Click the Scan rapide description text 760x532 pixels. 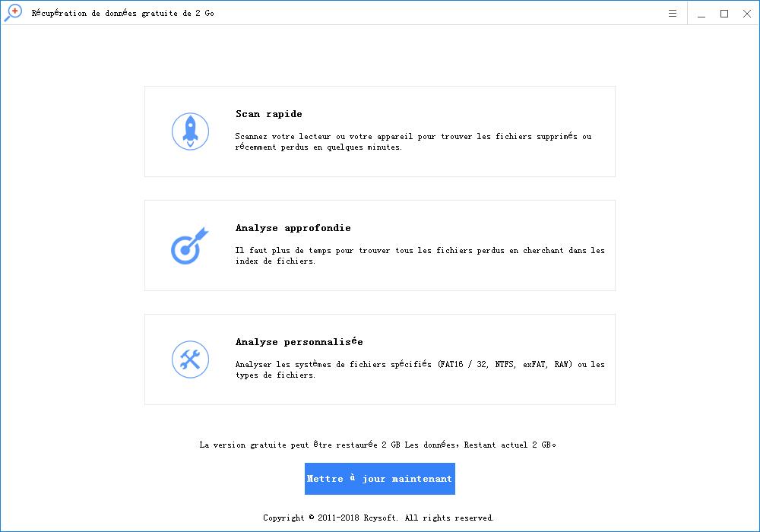point(413,141)
